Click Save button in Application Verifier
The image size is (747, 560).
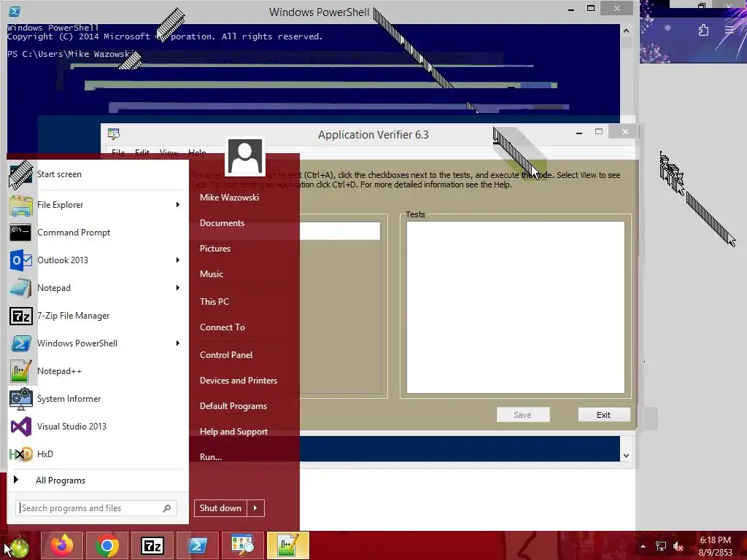point(522,415)
